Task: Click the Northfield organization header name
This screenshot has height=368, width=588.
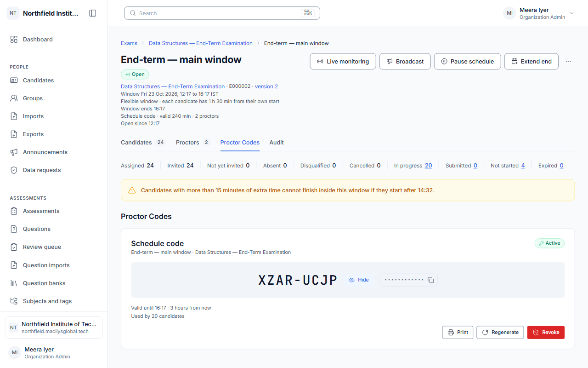Action: pyautogui.click(x=51, y=13)
